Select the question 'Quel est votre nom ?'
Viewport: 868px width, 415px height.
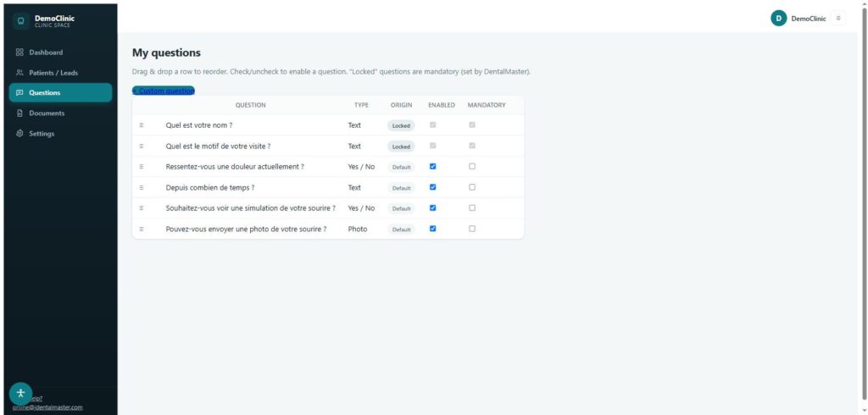pyautogui.click(x=198, y=125)
